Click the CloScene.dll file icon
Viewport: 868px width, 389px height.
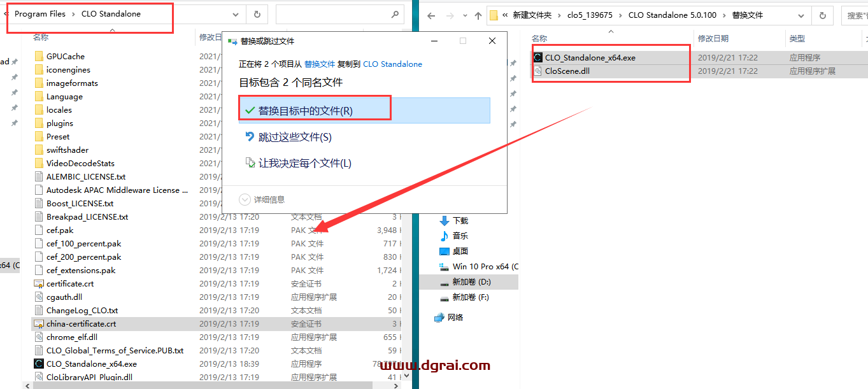[x=537, y=71]
